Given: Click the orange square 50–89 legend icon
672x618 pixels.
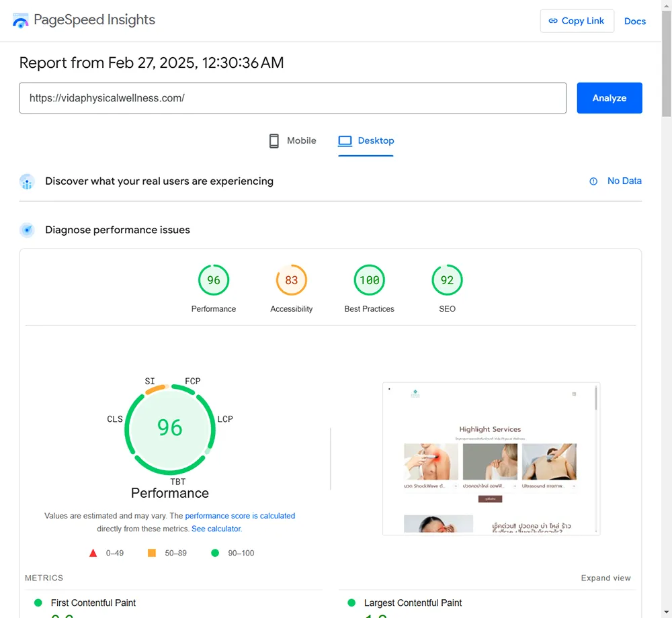Looking at the screenshot, I should click(152, 553).
